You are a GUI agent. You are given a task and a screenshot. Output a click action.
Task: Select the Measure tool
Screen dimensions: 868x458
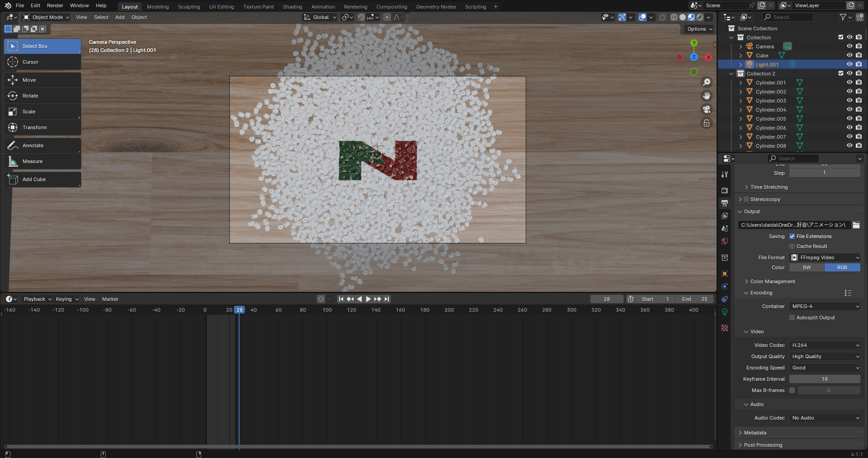tap(42, 161)
